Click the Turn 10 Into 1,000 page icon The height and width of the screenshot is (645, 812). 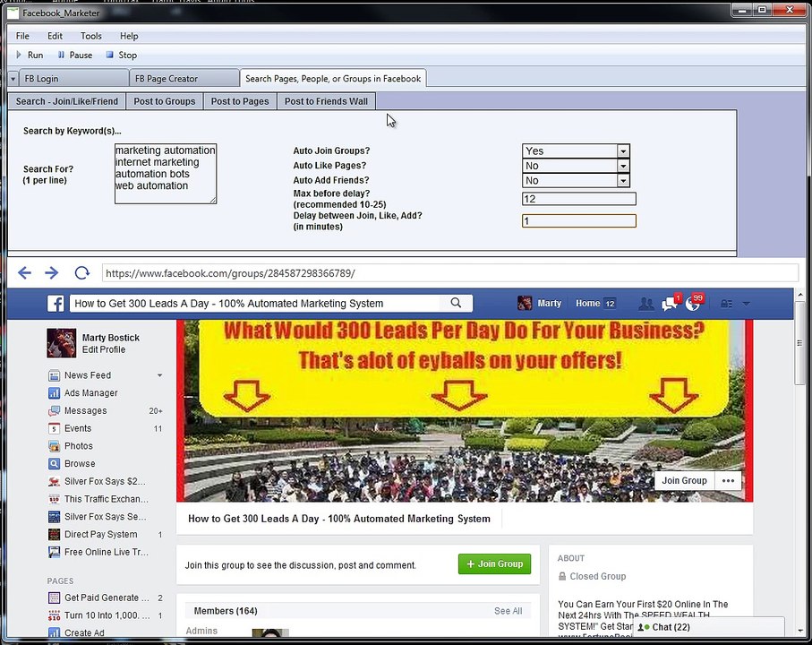pyautogui.click(x=54, y=615)
